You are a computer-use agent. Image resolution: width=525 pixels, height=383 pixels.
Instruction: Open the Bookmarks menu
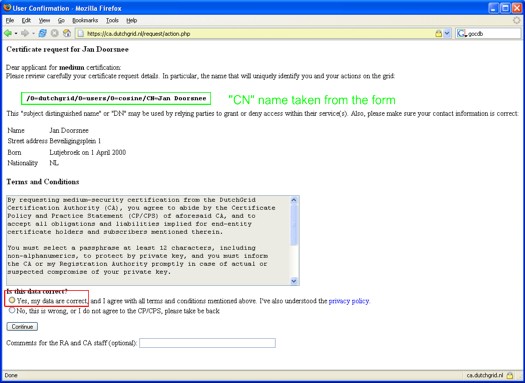(x=85, y=20)
